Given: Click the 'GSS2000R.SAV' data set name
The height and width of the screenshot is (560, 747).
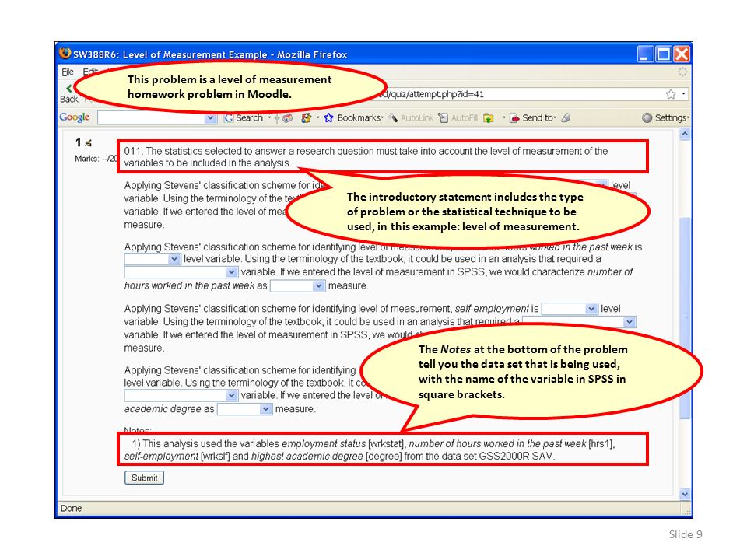Looking at the screenshot, I should (x=517, y=457).
